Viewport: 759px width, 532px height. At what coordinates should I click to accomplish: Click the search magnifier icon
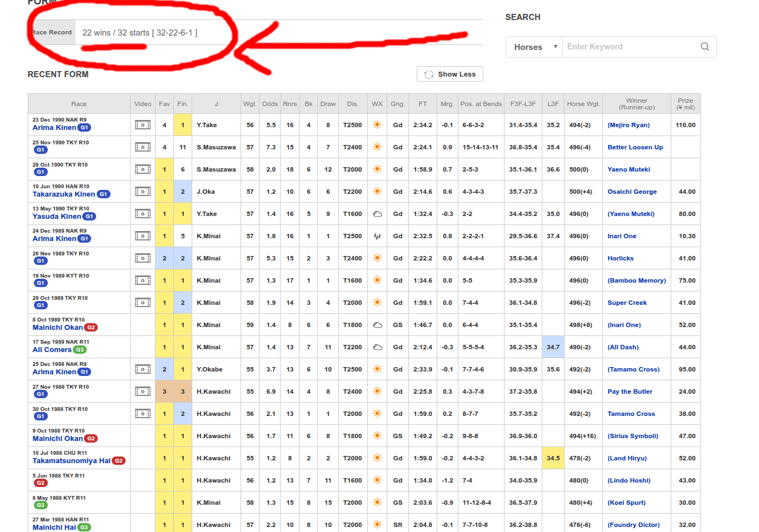tap(705, 47)
